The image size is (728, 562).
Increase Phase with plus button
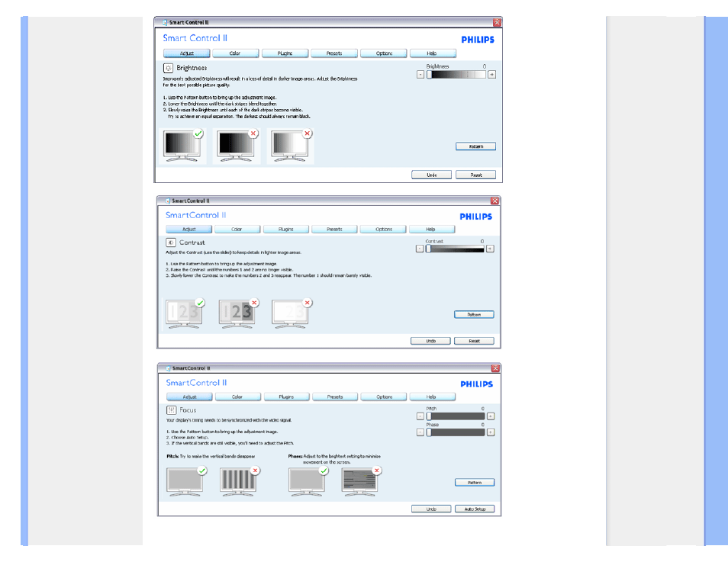(491, 432)
